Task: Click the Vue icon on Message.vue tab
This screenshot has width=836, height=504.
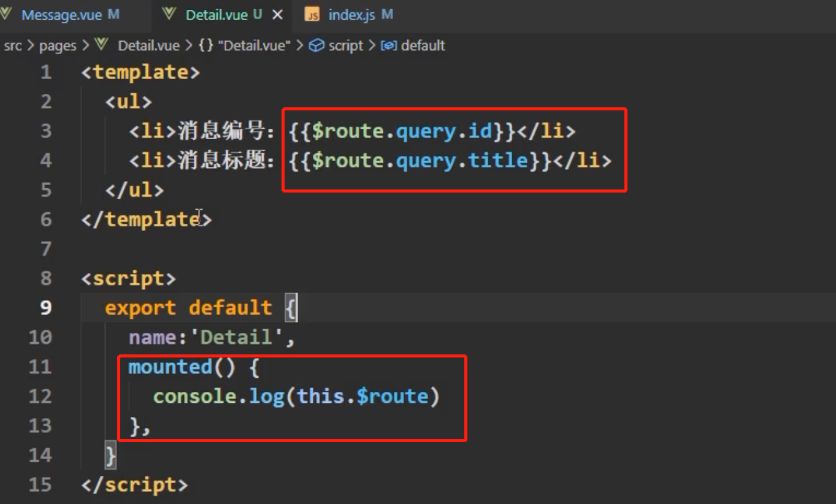Action: (x=6, y=15)
